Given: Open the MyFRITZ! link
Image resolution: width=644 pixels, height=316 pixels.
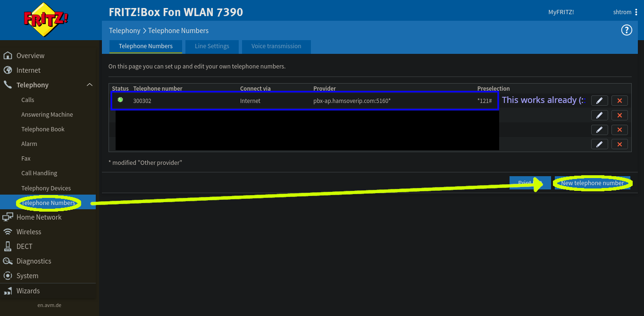Looking at the screenshot, I should (561, 12).
